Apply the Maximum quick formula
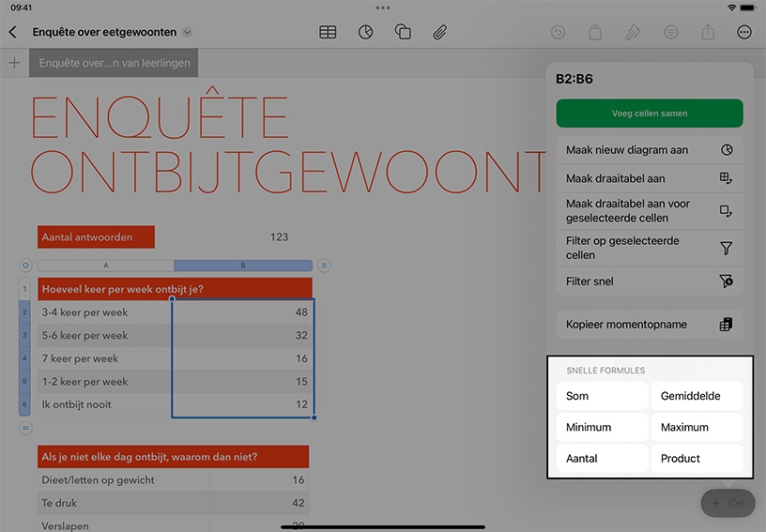 pos(697,427)
